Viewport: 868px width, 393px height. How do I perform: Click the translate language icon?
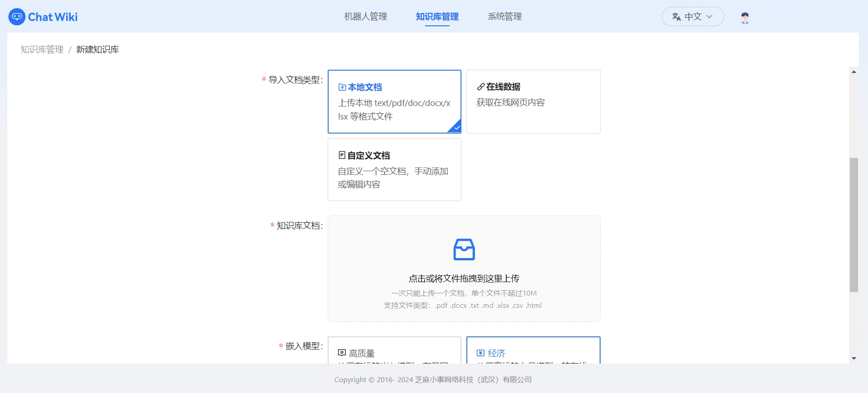coord(676,17)
